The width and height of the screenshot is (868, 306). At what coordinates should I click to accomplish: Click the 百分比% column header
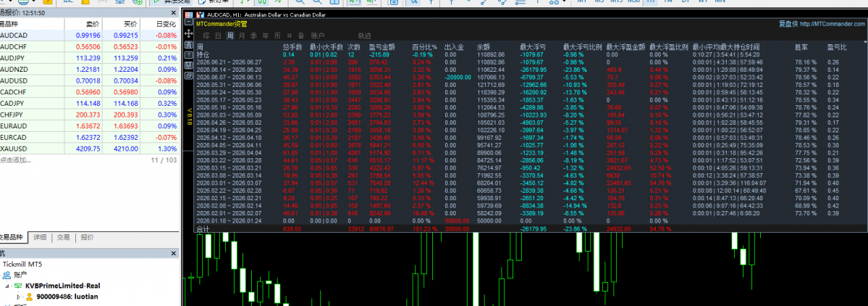click(425, 47)
